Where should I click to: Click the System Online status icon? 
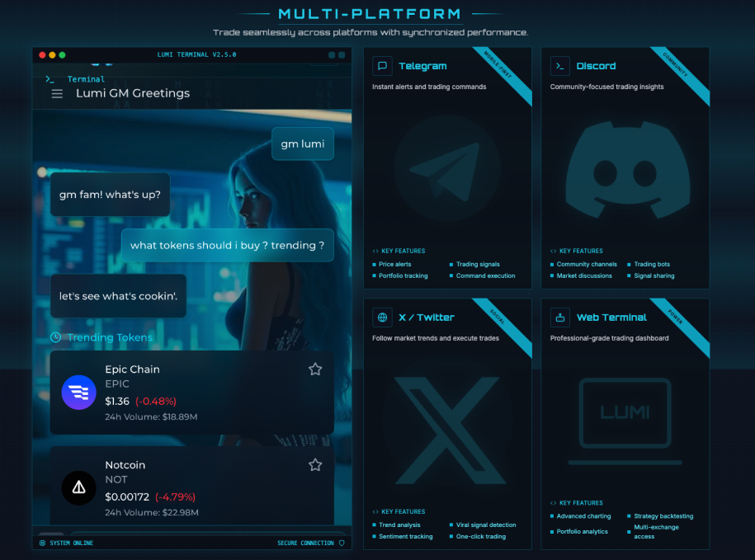click(42, 544)
